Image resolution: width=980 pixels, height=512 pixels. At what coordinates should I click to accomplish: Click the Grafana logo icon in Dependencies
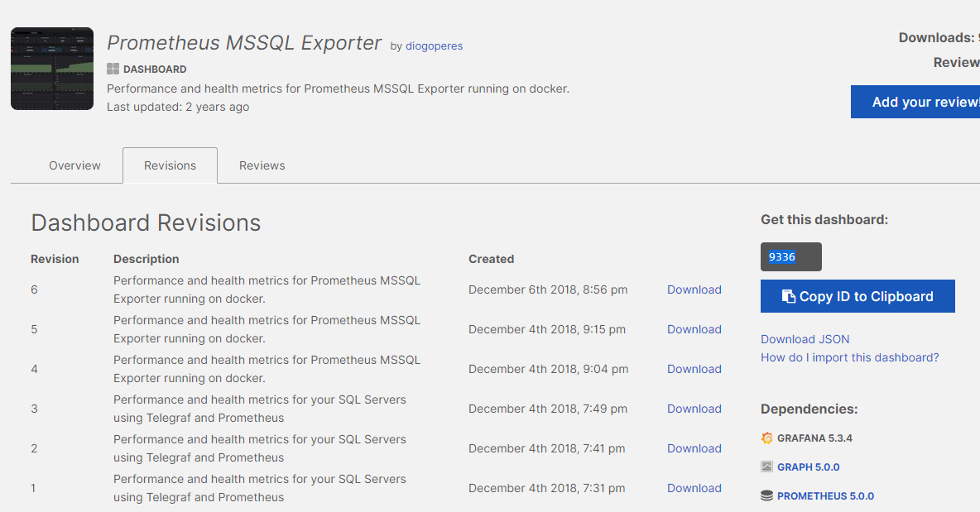coord(767,438)
